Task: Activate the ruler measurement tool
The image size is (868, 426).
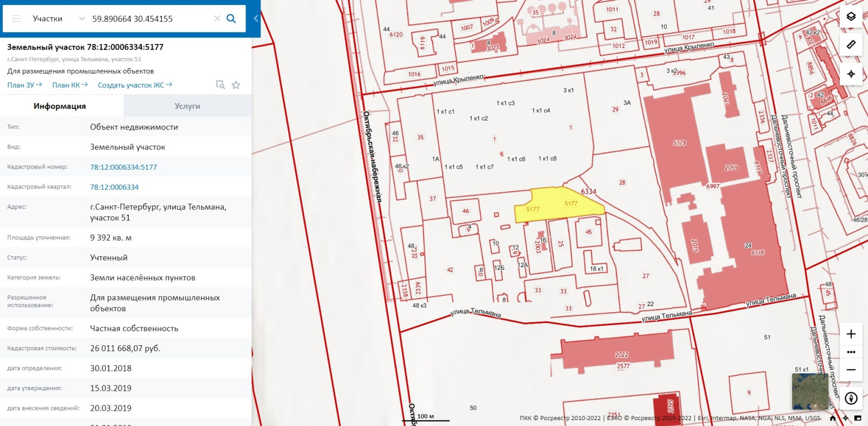Action: [851, 44]
